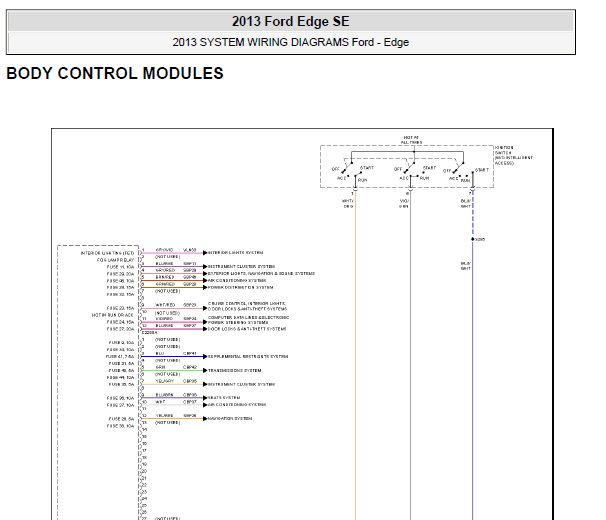Click the 'OFF' position of the middle ignition switch
Screen dimensions: 606x520
pyautogui.click(x=398, y=169)
